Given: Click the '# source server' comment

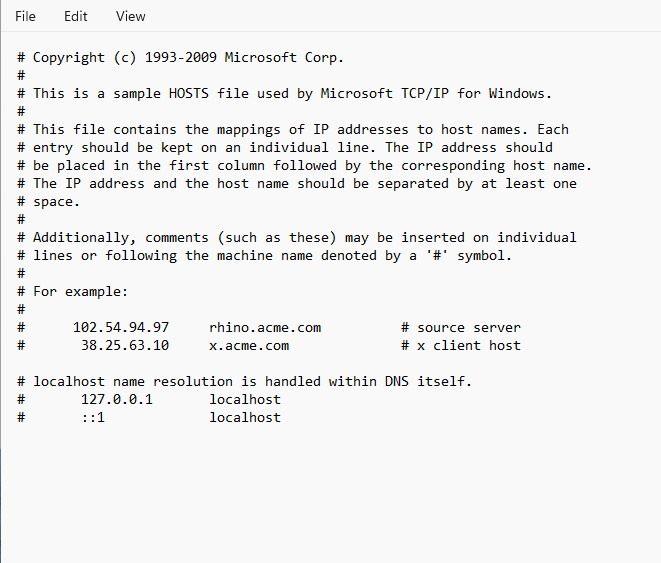Looking at the screenshot, I should point(461,327).
